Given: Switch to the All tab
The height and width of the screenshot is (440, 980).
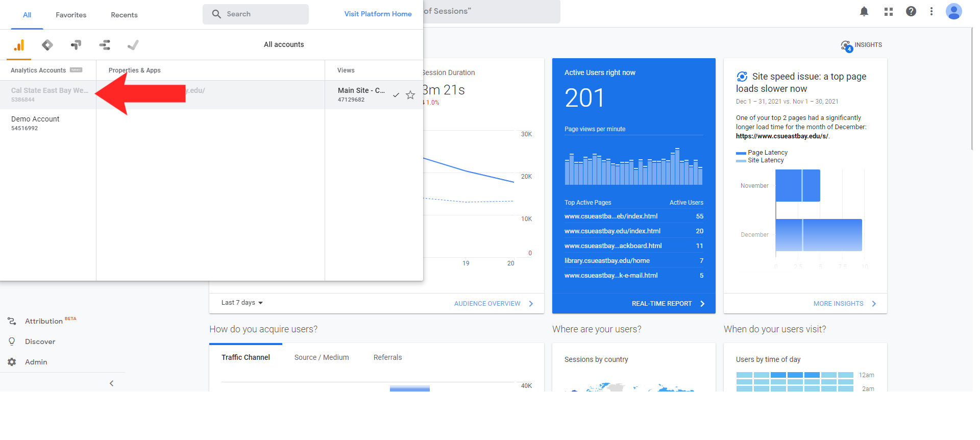Looking at the screenshot, I should (x=27, y=15).
